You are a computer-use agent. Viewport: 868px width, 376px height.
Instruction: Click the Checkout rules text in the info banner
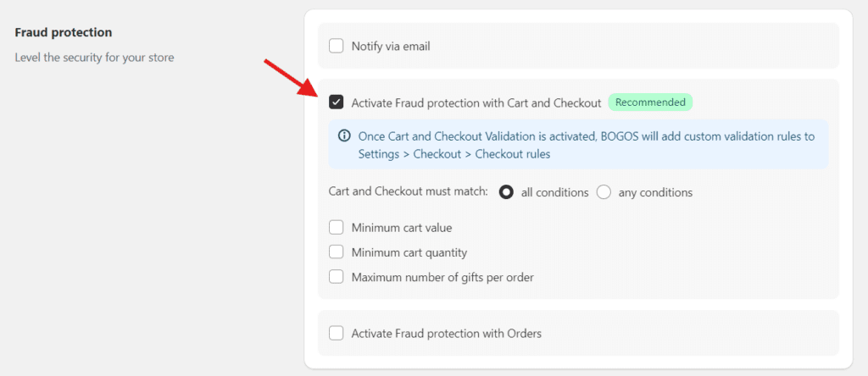pos(512,154)
